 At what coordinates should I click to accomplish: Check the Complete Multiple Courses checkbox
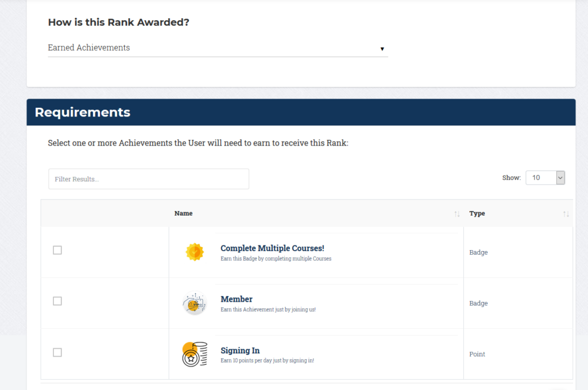(57, 250)
